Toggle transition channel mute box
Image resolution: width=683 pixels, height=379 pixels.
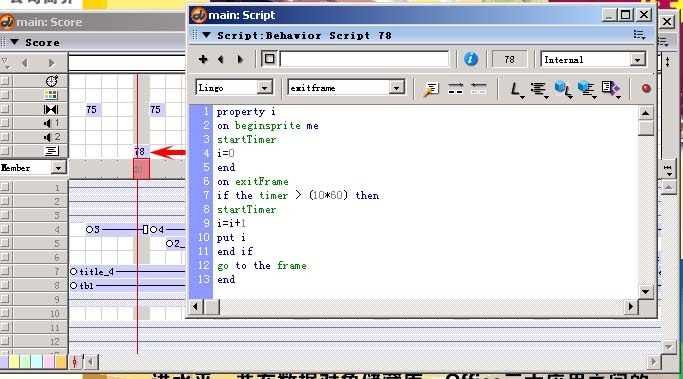[5, 109]
